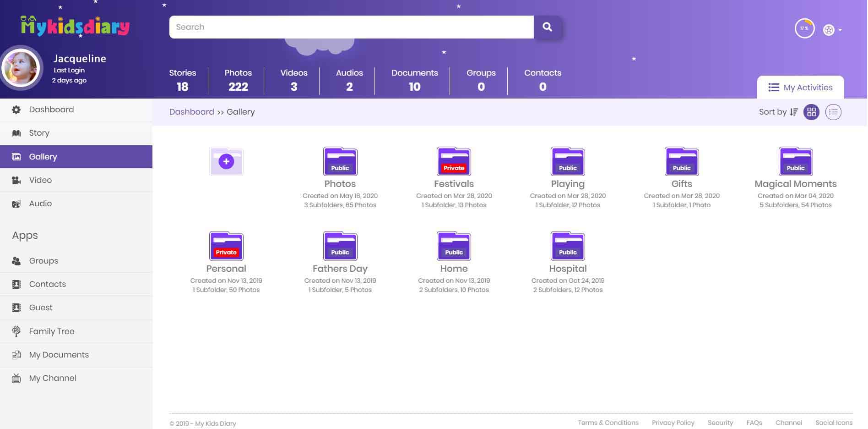This screenshot has width=868, height=429.
Task: Open the Festivals private folder
Action: (454, 161)
